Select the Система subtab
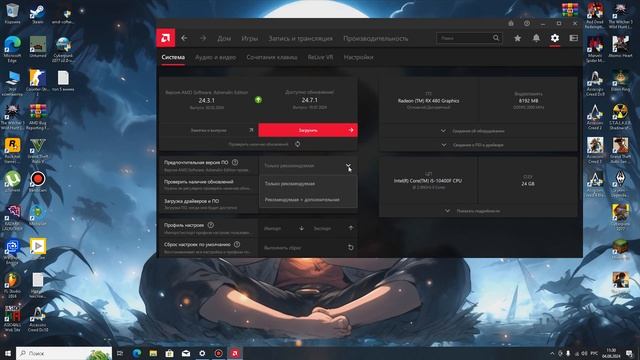The width and height of the screenshot is (640, 360). [173, 57]
